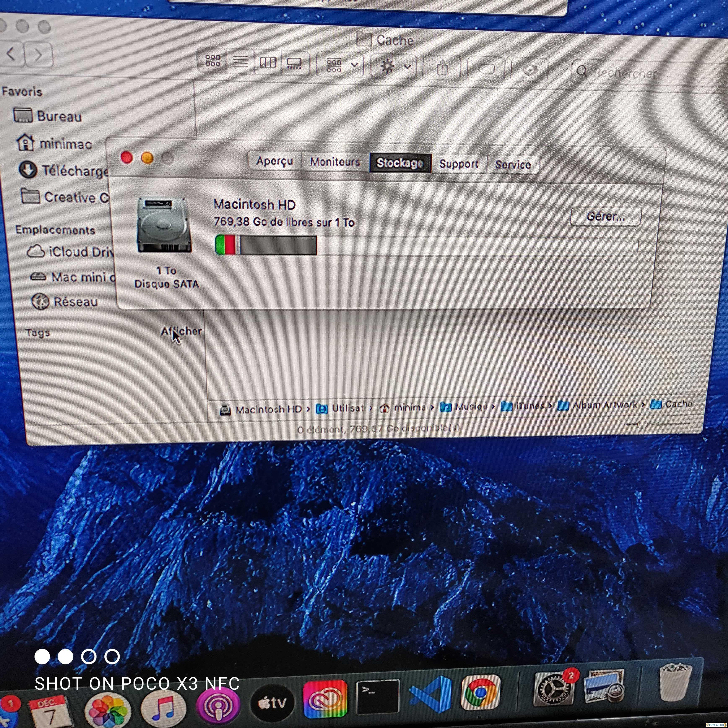Select iCloud Drive in sidebar
The height and width of the screenshot is (728, 728).
[x=70, y=251]
